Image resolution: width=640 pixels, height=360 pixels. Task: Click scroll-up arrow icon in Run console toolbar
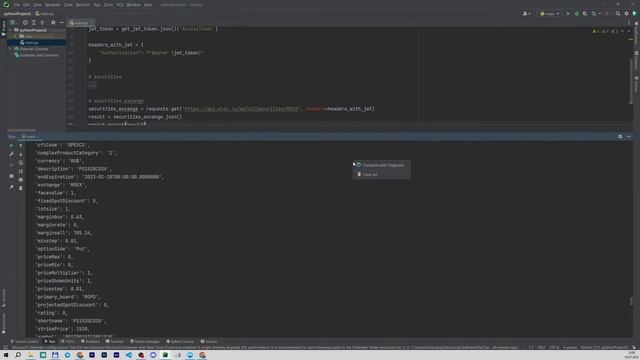click(21, 146)
